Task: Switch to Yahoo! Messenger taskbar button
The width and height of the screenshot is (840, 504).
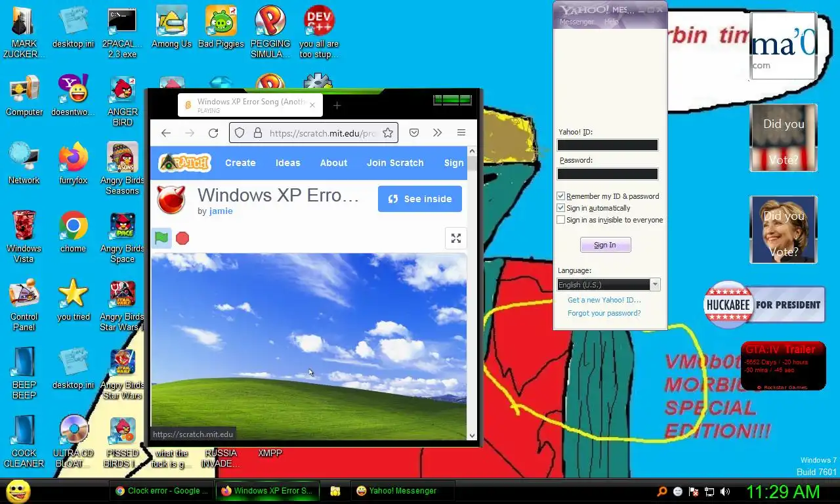Action: pos(403,490)
